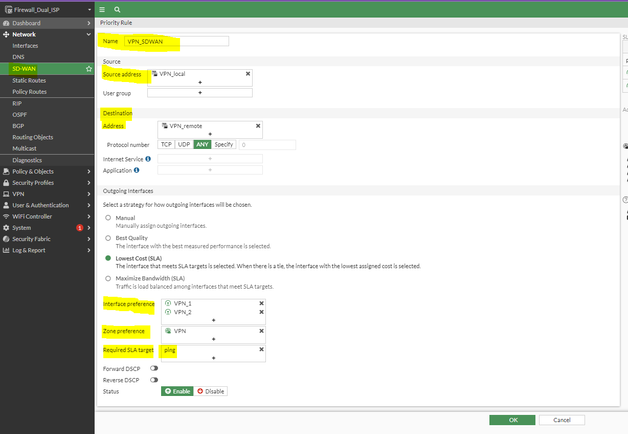Remove ping SLA target
This screenshot has height=434, width=628.
[261, 350]
